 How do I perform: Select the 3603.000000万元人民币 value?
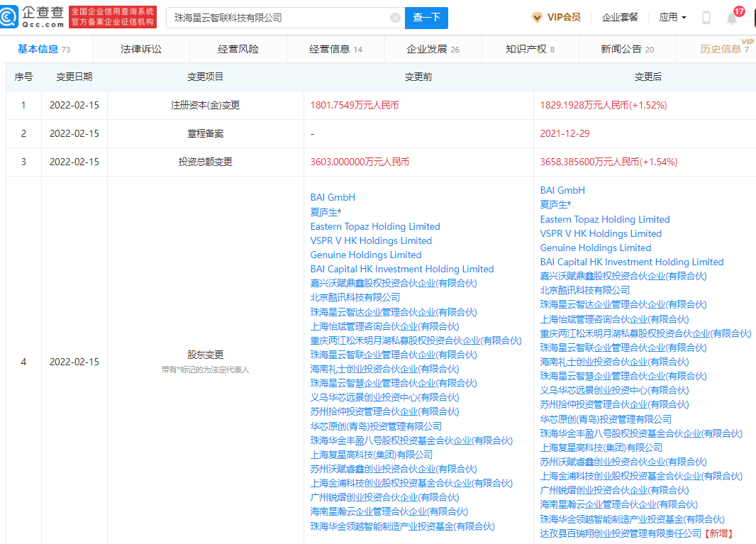tap(360, 162)
